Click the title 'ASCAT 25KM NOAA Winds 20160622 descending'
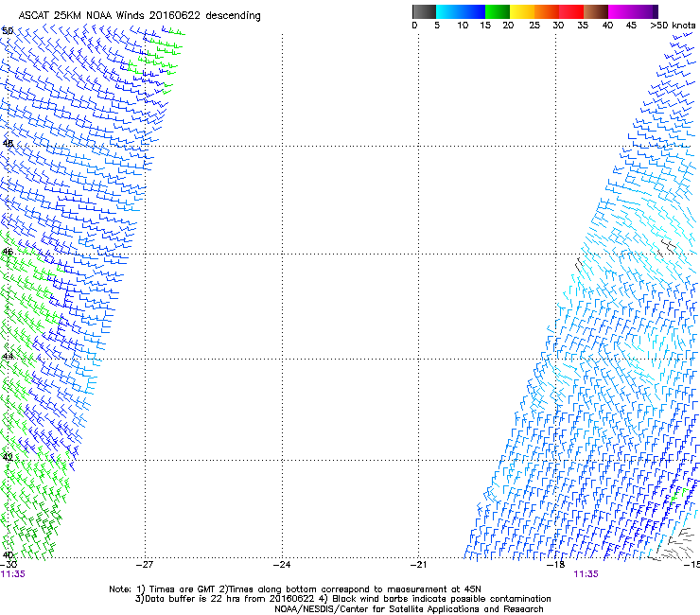 [139, 15]
